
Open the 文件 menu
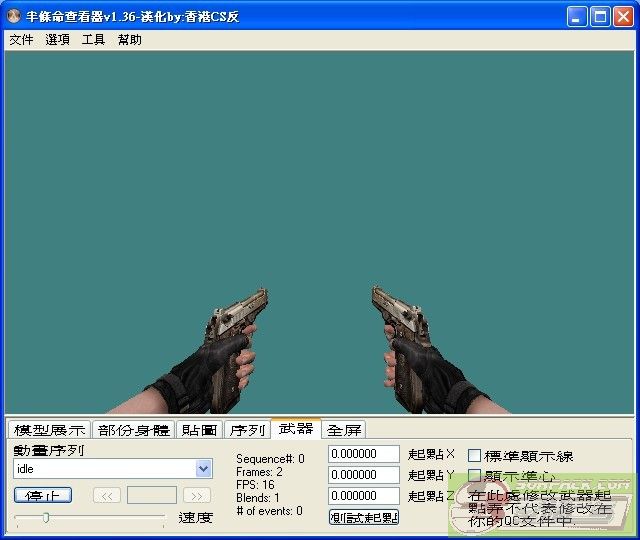[21, 40]
